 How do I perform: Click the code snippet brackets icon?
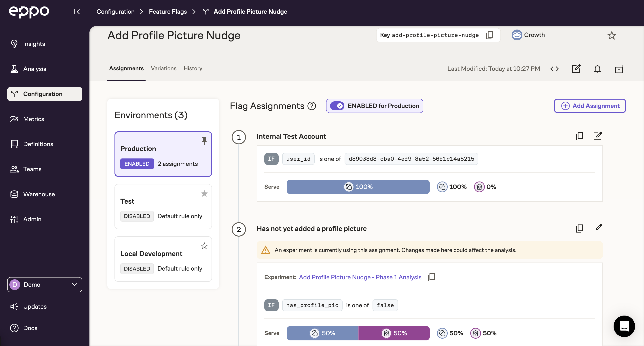[554, 69]
